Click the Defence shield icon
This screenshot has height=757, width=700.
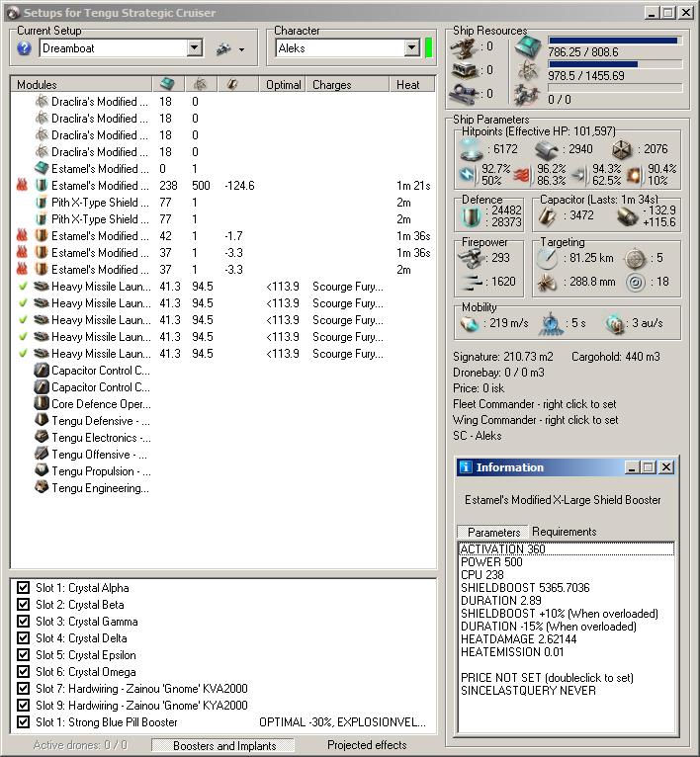click(x=471, y=216)
